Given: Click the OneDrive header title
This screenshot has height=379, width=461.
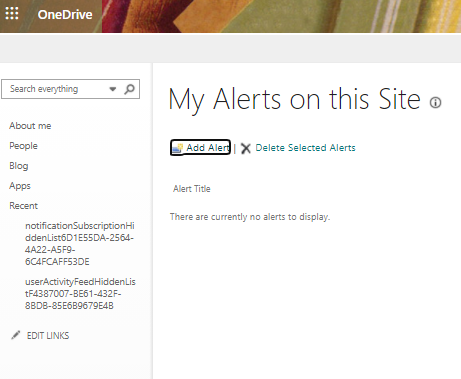Looking at the screenshot, I should (65, 15).
